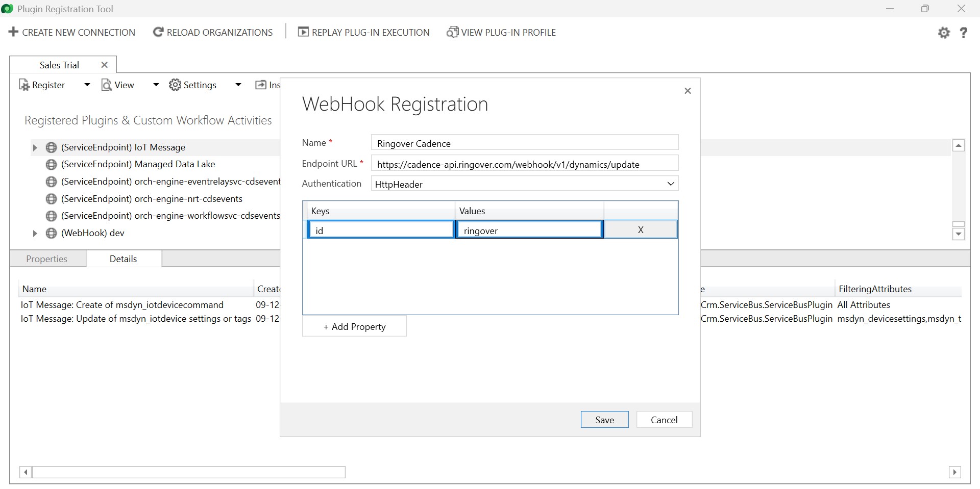The image size is (980, 489).
Task: Click the View Plug-in Profile icon
Action: click(x=452, y=32)
